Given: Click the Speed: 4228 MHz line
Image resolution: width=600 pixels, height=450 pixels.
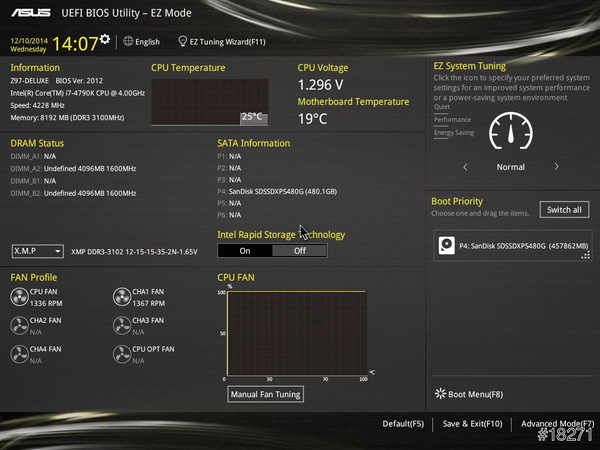Looking at the screenshot, I should [x=38, y=105].
